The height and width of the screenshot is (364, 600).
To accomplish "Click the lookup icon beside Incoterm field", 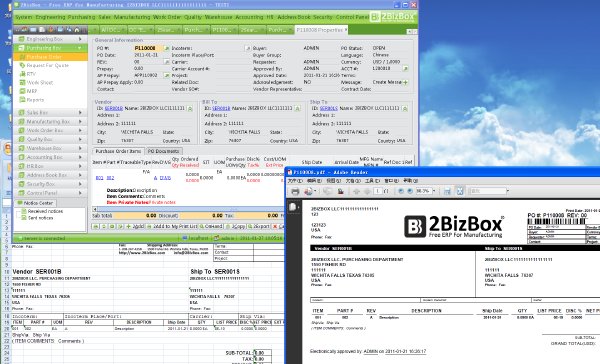I will [248, 48].
